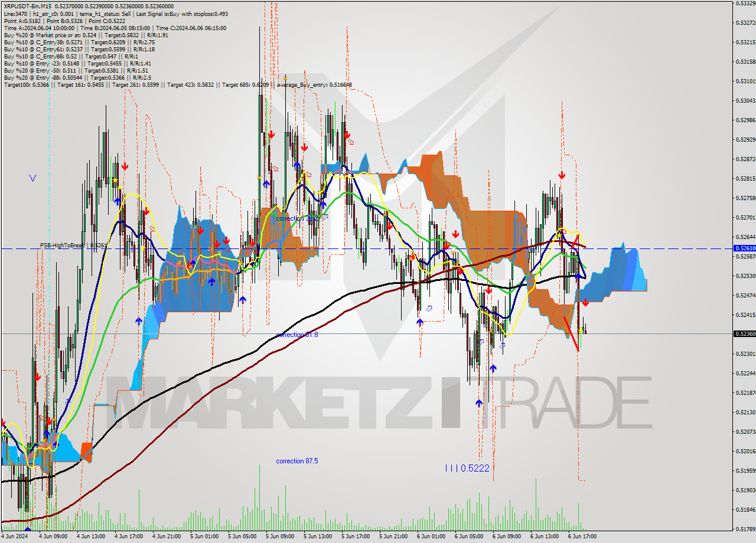The image size is (756, 543).
Task: Click the 'Buy %20 @ Entry -88' line
Action: coord(77,77)
